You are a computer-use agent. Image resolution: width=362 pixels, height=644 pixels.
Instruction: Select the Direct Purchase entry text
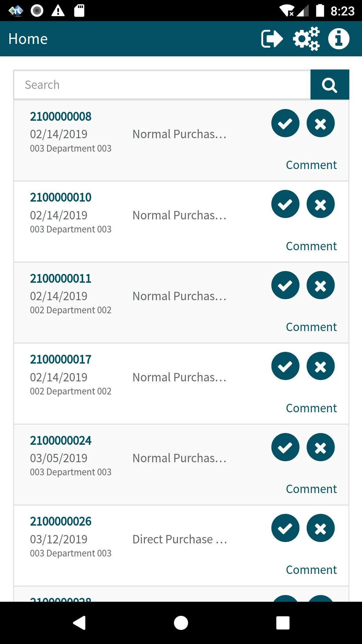(x=180, y=539)
